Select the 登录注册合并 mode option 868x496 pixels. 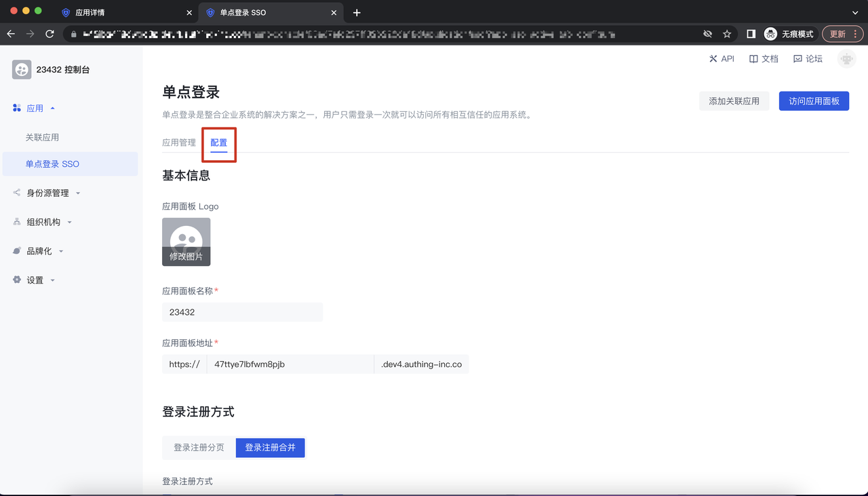[270, 448]
